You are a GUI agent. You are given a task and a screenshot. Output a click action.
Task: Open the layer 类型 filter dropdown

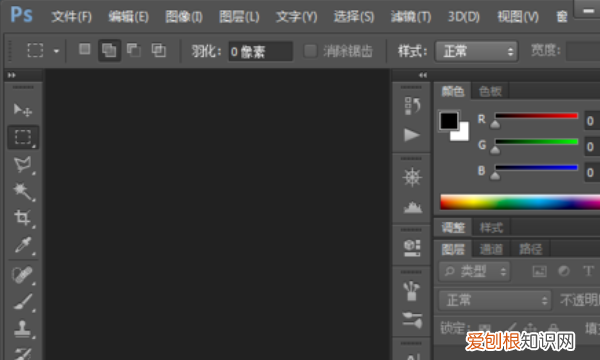click(474, 272)
